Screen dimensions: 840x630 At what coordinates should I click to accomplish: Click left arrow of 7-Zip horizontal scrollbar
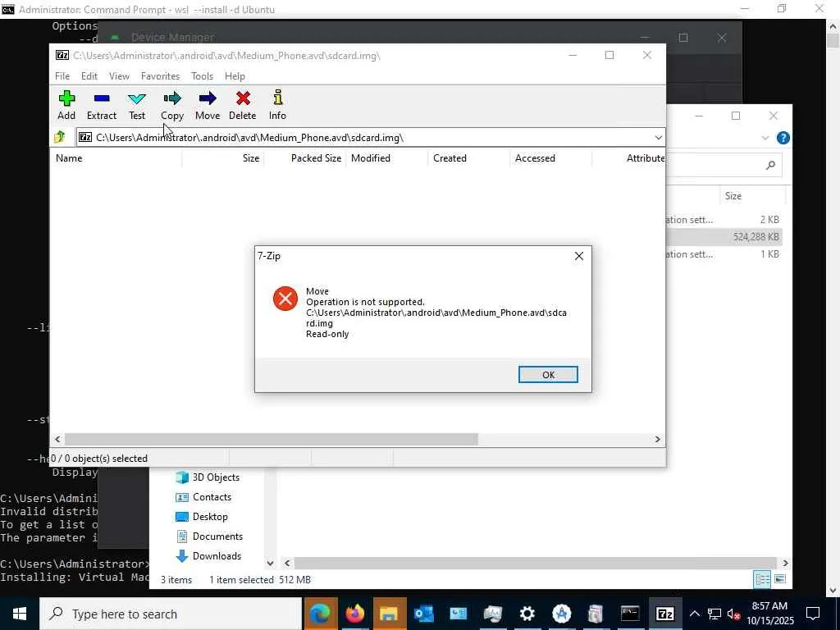click(57, 440)
